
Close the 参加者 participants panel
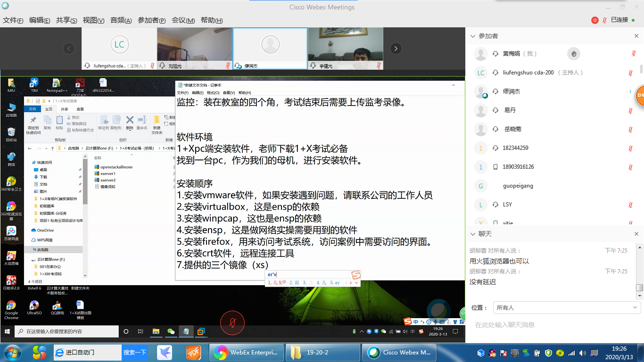[636, 36]
